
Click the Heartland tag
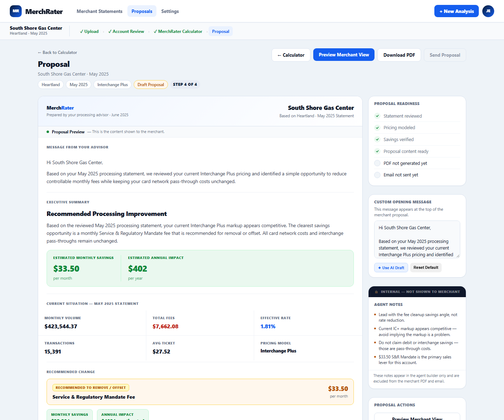click(51, 85)
